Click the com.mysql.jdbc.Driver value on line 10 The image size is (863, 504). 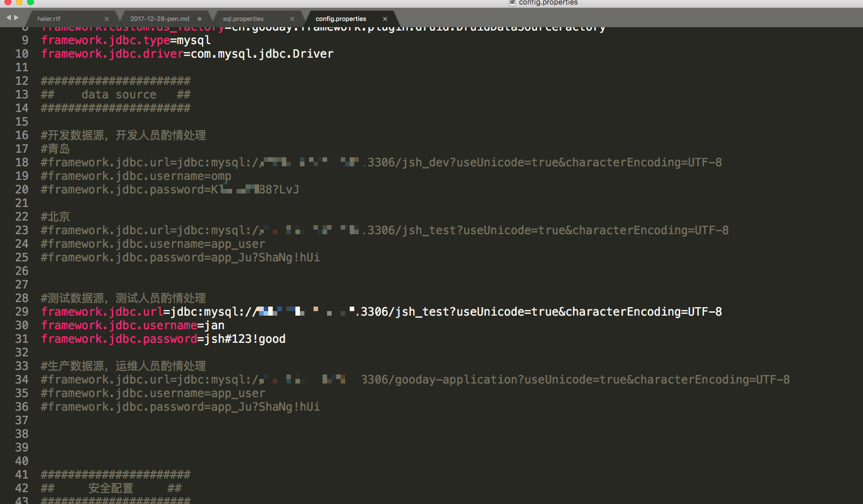pyautogui.click(x=262, y=54)
